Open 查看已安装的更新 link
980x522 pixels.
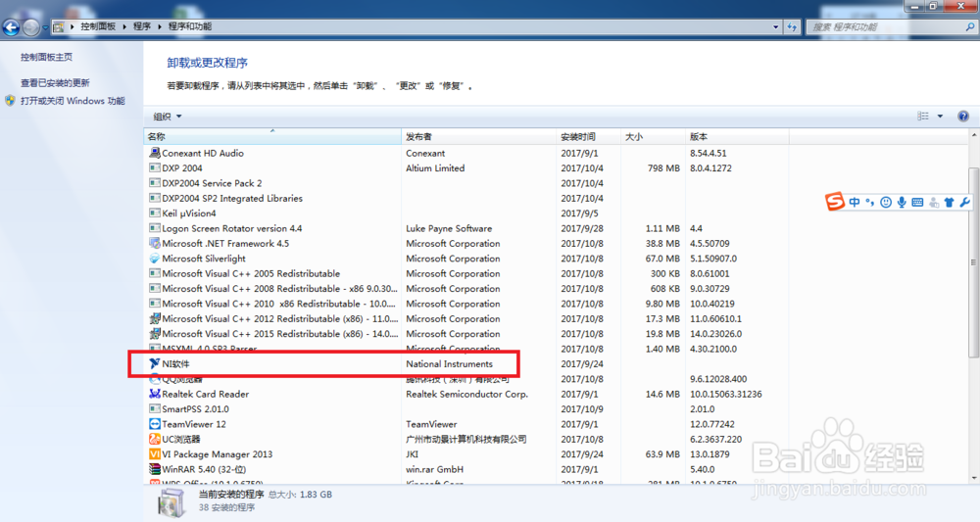[x=55, y=82]
